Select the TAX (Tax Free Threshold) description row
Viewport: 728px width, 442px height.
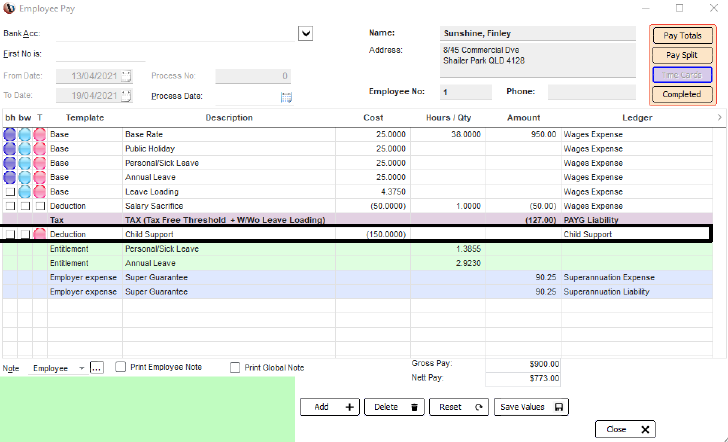(229, 220)
